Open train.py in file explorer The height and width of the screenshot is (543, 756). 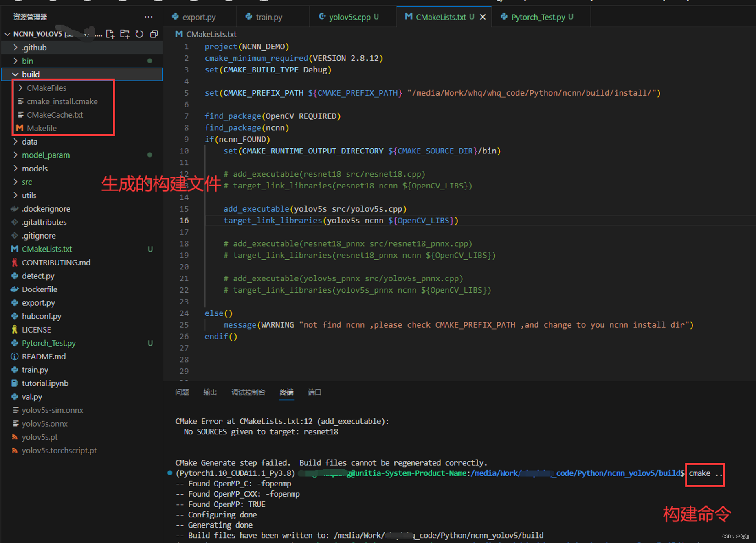click(81, 370)
